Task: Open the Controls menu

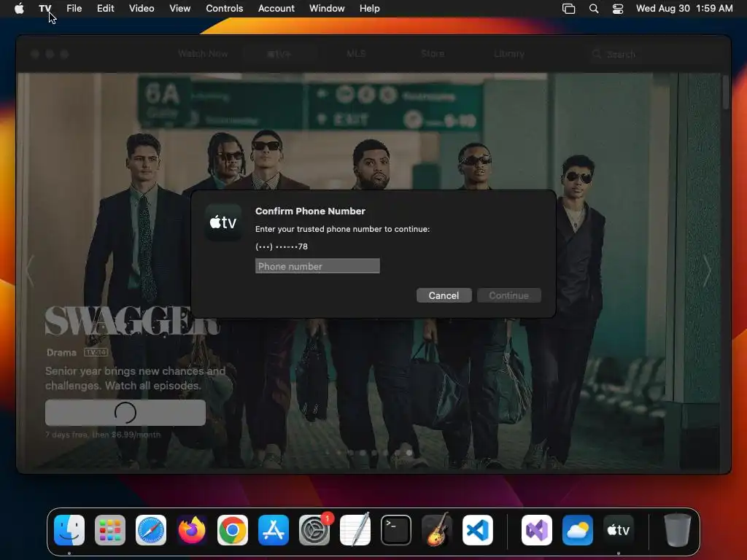Action: click(225, 8)
